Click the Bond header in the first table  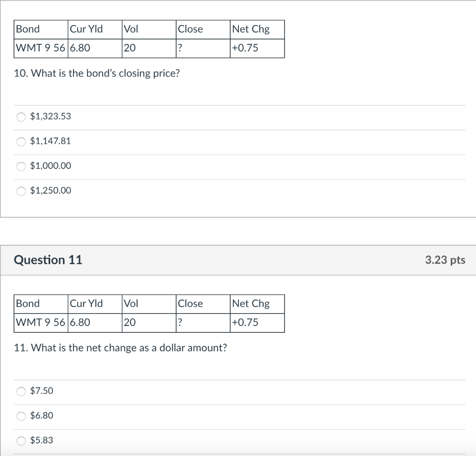28,29
